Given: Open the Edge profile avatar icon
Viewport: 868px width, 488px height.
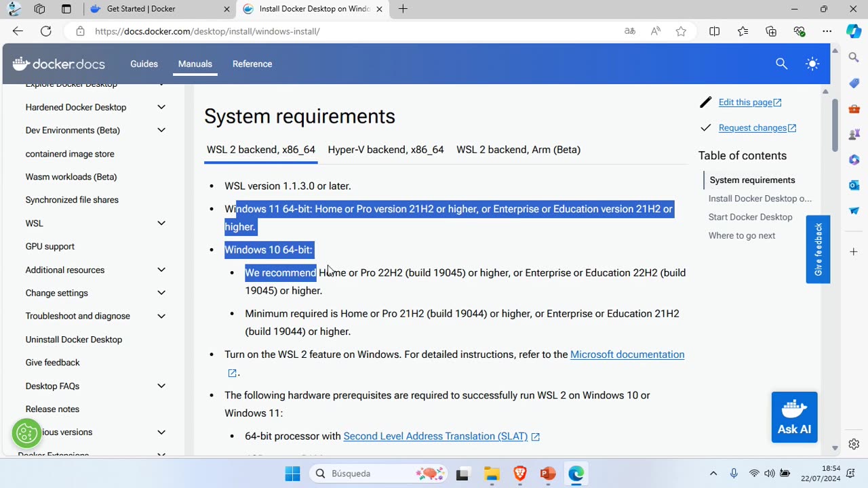Looking at the screenshot, I should (x=14, y=9).
